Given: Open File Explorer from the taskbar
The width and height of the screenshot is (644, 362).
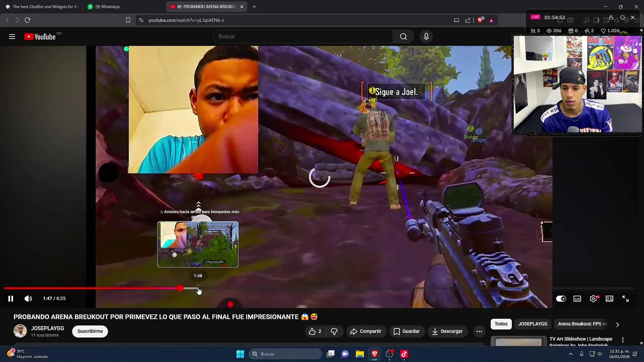Looking at the screenshot, I should pyautogui.click(x=360, y=354).
